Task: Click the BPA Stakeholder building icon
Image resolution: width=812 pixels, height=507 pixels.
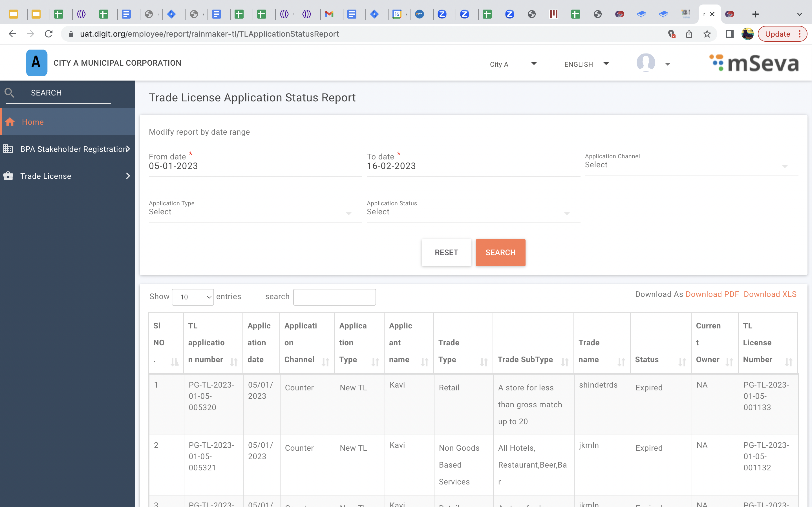Action: click(8, 148)
